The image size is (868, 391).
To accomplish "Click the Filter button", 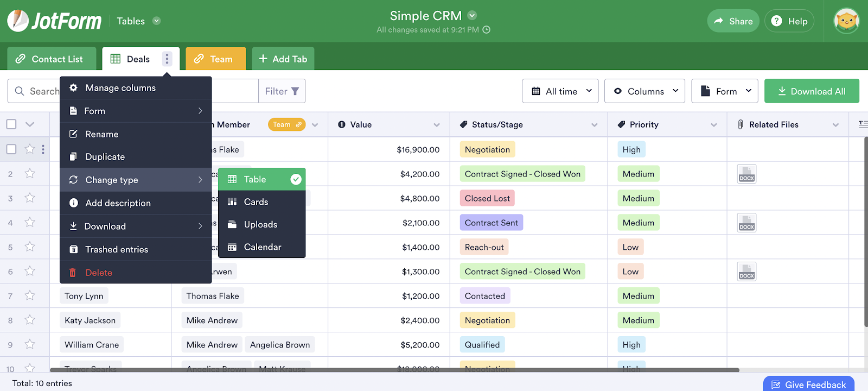I will [282, 91].
